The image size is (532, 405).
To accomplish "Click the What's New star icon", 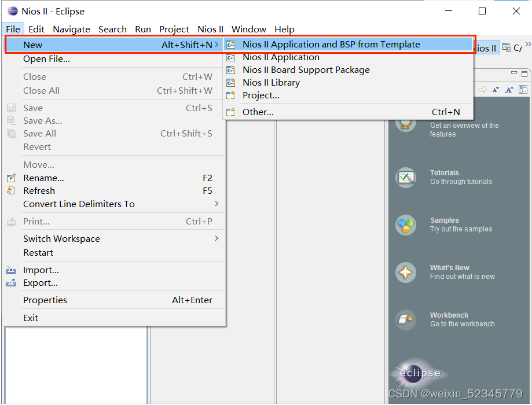I will (x=406, y=273).
